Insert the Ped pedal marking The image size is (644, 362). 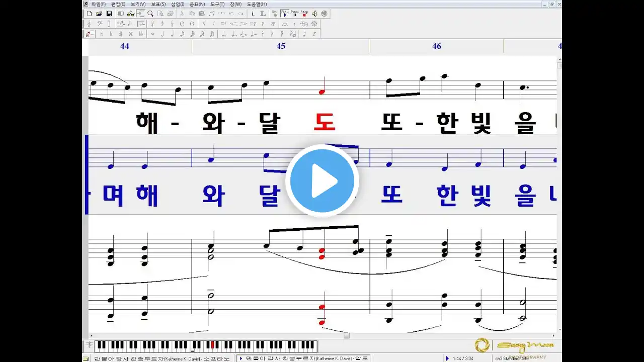pos(304,24)
